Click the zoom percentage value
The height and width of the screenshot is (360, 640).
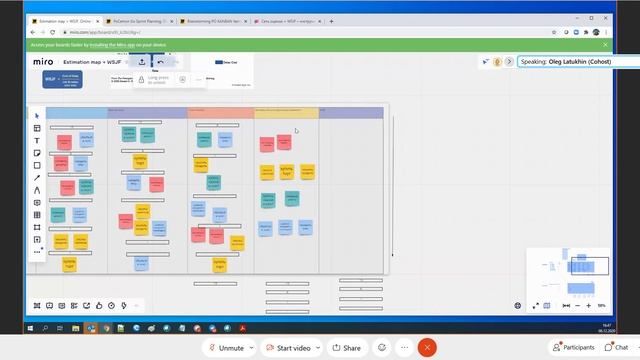point(601,305)
